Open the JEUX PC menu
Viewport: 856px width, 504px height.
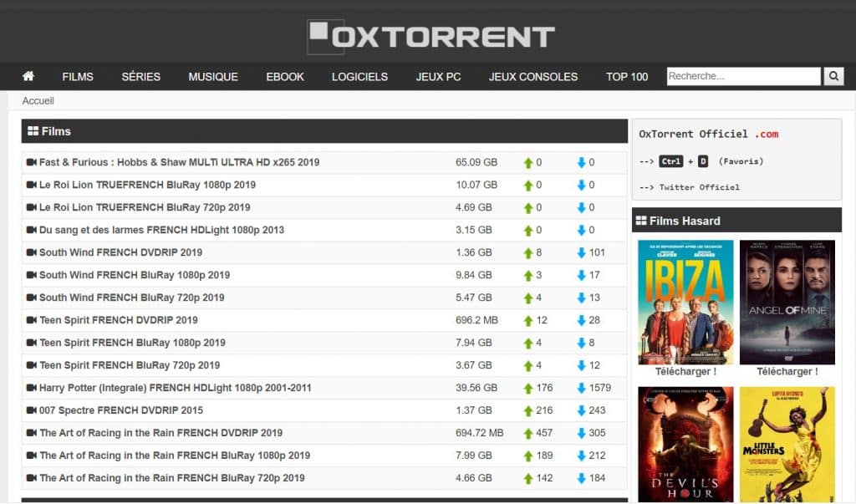(438, 77)
